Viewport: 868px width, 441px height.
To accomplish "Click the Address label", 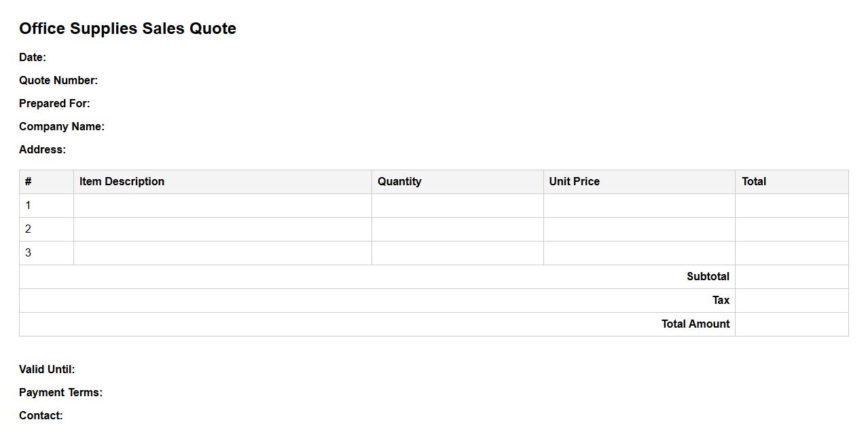I will point(42,150).
